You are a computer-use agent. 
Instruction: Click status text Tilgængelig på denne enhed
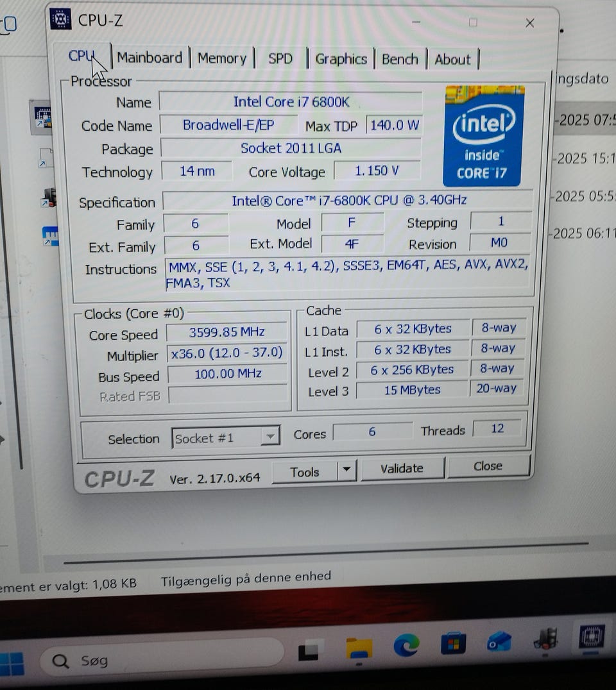click(x=246, y=578)
